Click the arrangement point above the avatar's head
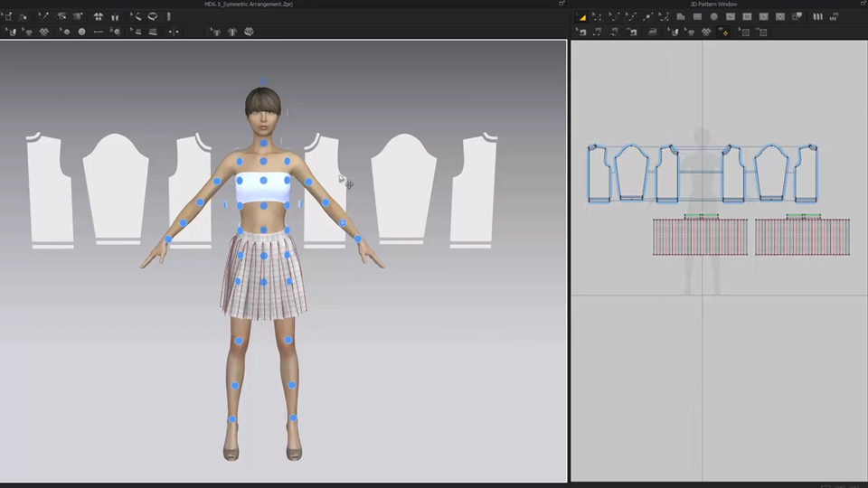 click(263, 81)
